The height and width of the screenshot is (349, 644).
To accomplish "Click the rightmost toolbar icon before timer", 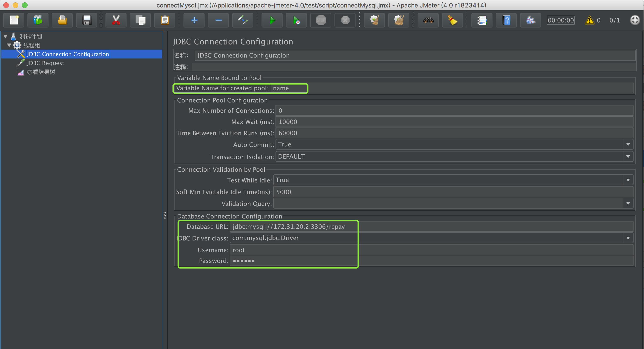I will coord(530,20).
